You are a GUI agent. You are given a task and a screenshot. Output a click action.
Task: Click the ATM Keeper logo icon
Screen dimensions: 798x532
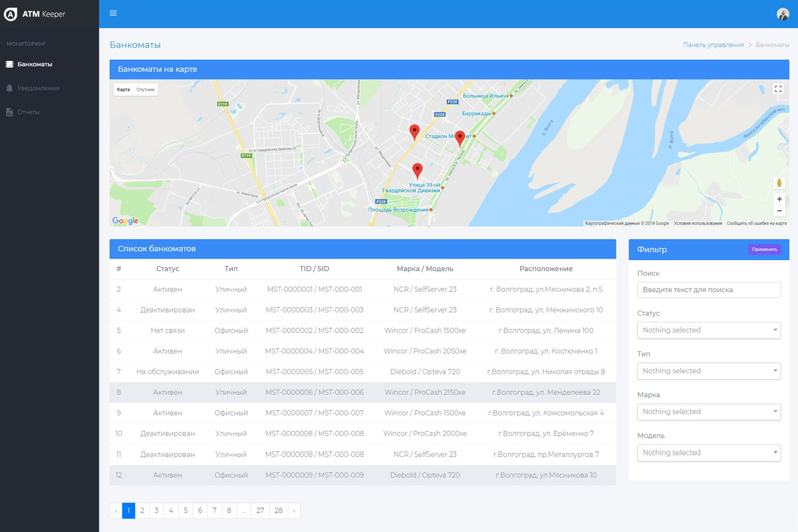11,14
